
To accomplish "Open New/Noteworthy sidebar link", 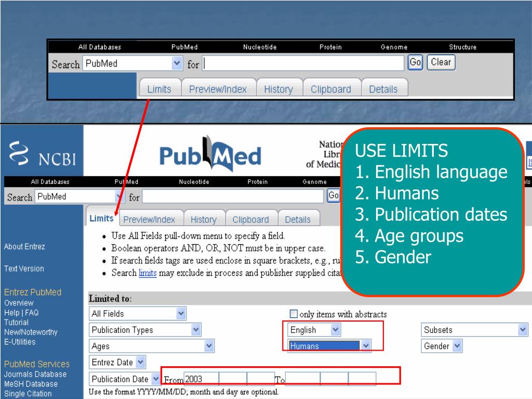I will [x=31, y=332].
